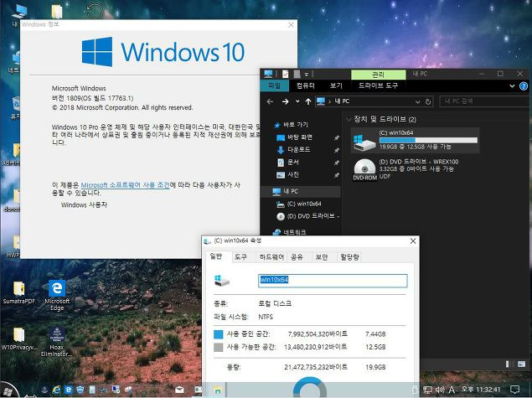Click the New folder quick access icon
The width and height of the screenshot is (532, 398).
click(297, 74)
